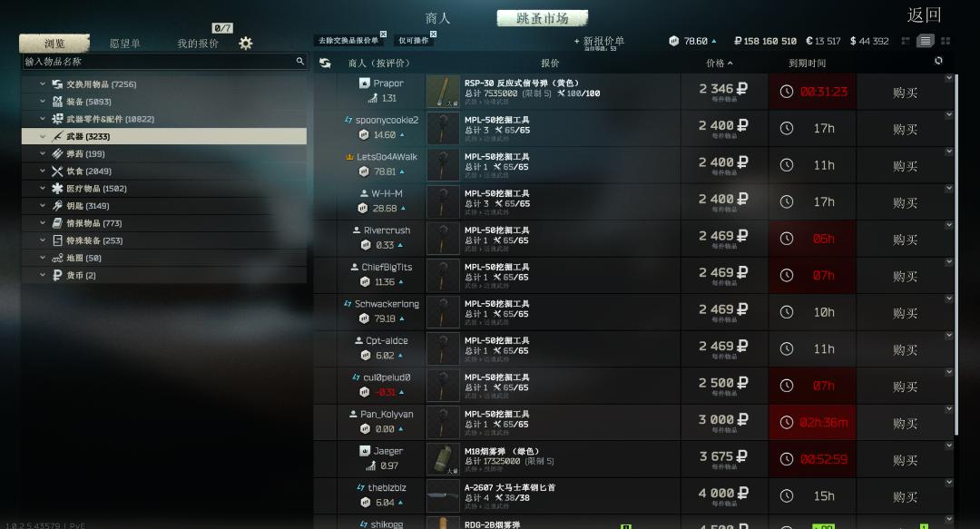Open flea market settings gear icon

[x=246, y=44]
